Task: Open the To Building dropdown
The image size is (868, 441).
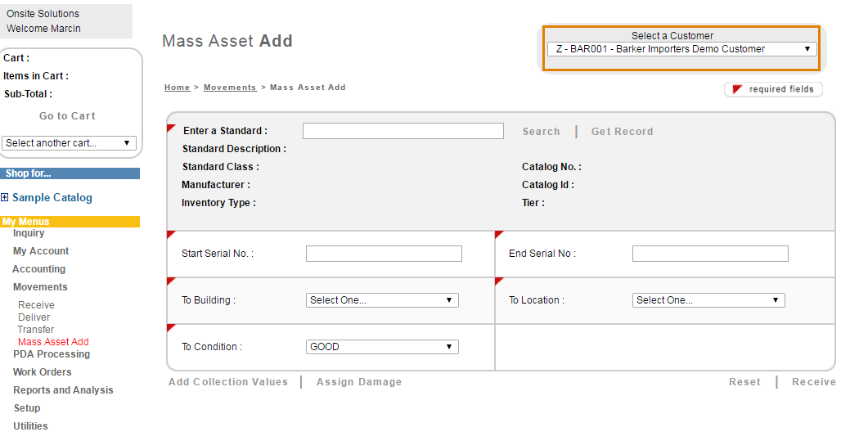Action: click(x=381, y=300)
